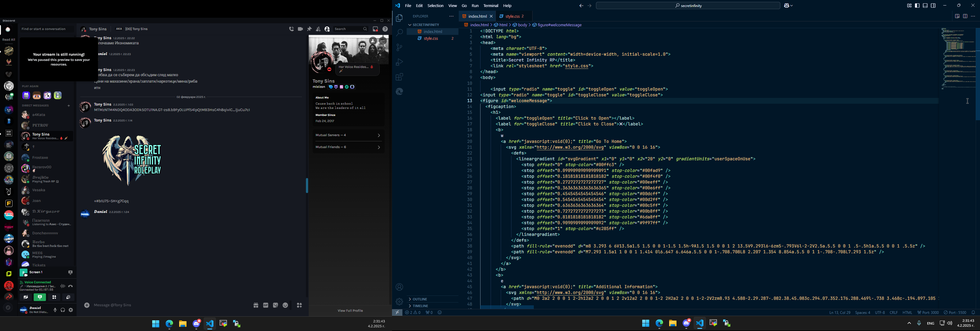Image resolution: width=980 pixels, height=331 pixels.
Task: Open Discord help icon
Action: pyautogui.click(x=385, y=29)
